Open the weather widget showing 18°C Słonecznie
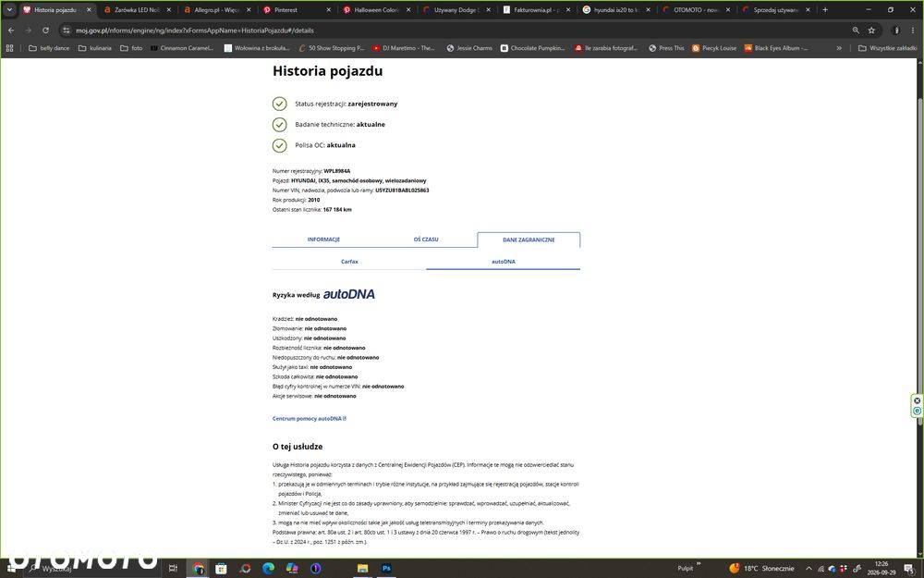This screenshot has height=578, width=924. point(761,569)
